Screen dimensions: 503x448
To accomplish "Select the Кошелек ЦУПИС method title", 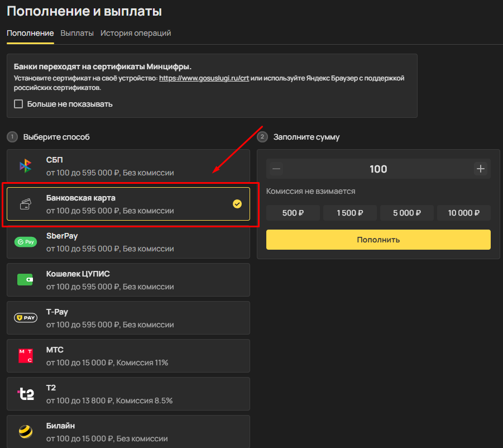I will click(78, 274).
